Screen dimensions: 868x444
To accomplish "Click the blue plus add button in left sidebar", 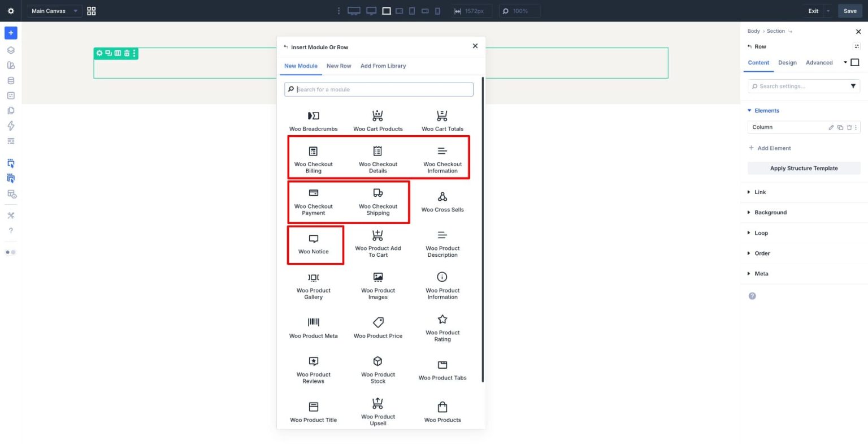I will pos(11,33).
